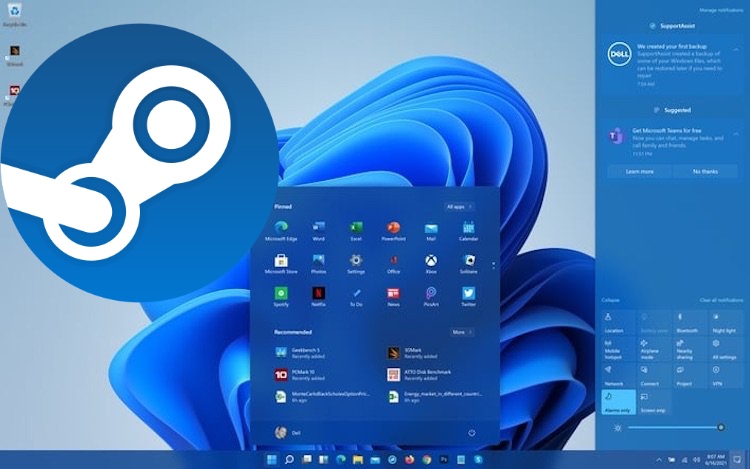Image resolution: width=750 pixels, height=469 pixels.
Task: Open the Netflix app
Action: click(x=319, y=296)
